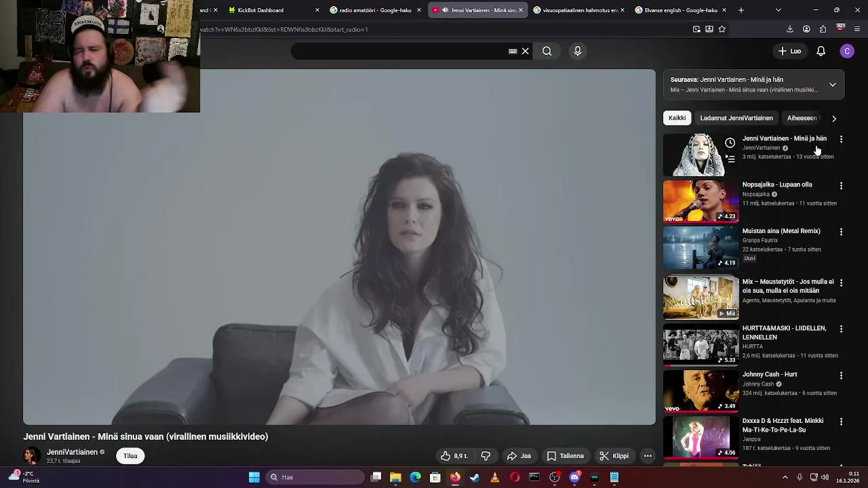868x488 pixels.
Task: Open the Firefox hamburger application menu
Action: pyautogui.click(x=857, y=29)
